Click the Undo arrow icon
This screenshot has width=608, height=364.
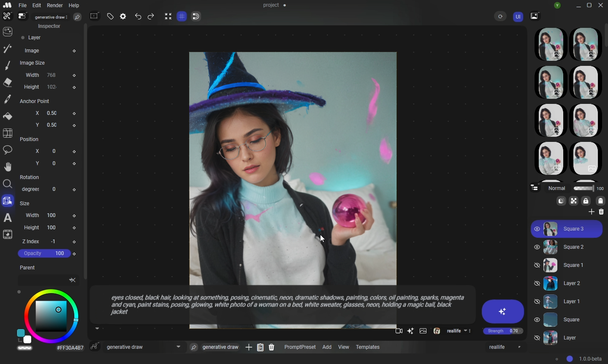click(x=138, y=17)
